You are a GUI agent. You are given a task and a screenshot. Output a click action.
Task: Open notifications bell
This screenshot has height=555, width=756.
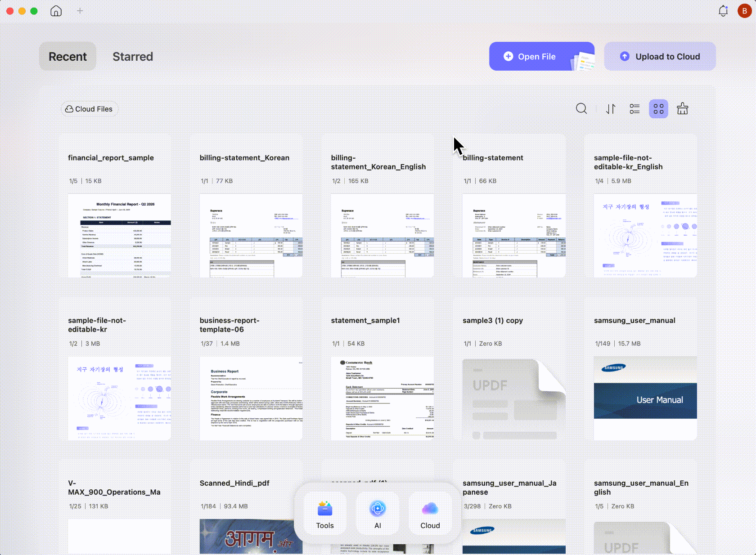pos(723,11)
